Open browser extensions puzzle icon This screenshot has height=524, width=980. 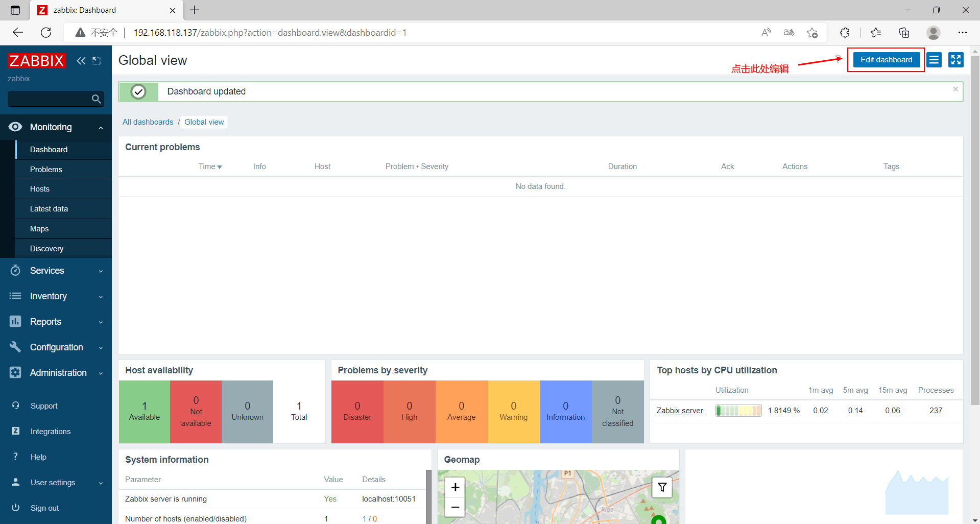point(845,33)
